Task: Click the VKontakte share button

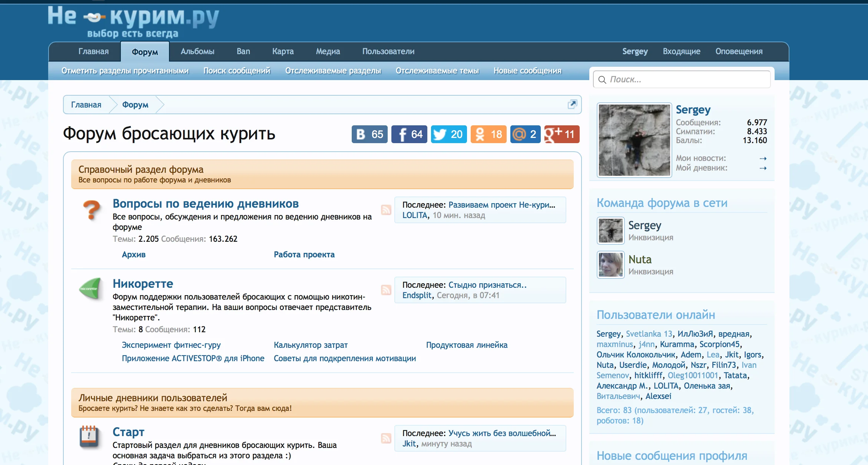Action: coord(369,134)
